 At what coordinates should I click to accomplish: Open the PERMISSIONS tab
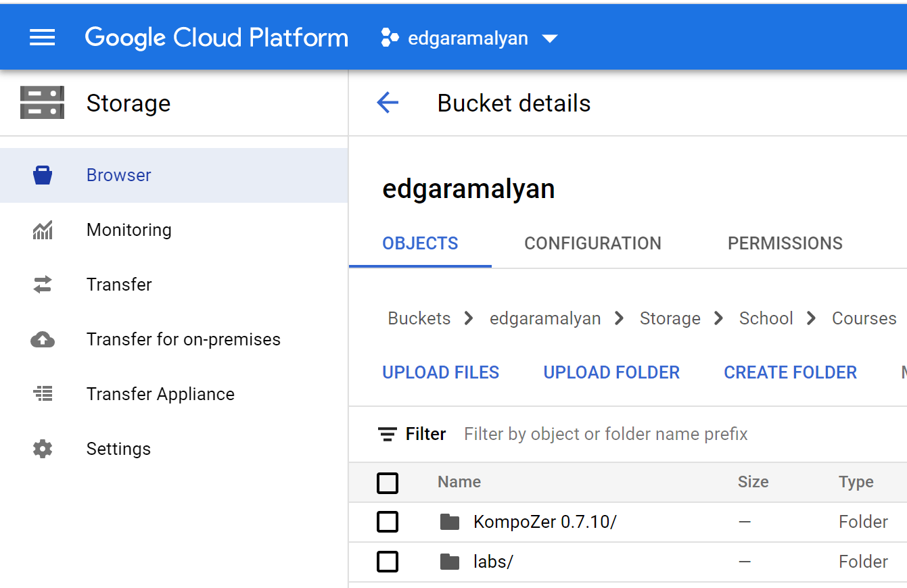click(x=785, y=243)
